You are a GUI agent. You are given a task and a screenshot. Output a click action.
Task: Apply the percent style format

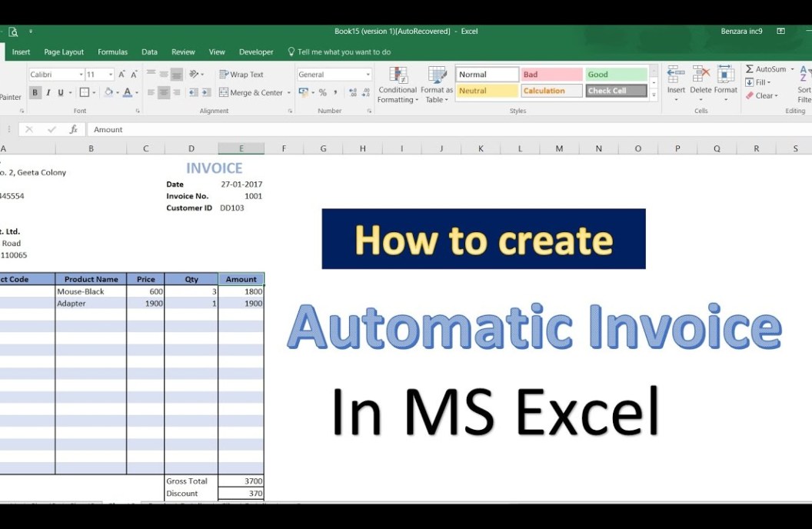tap(322, 93)
